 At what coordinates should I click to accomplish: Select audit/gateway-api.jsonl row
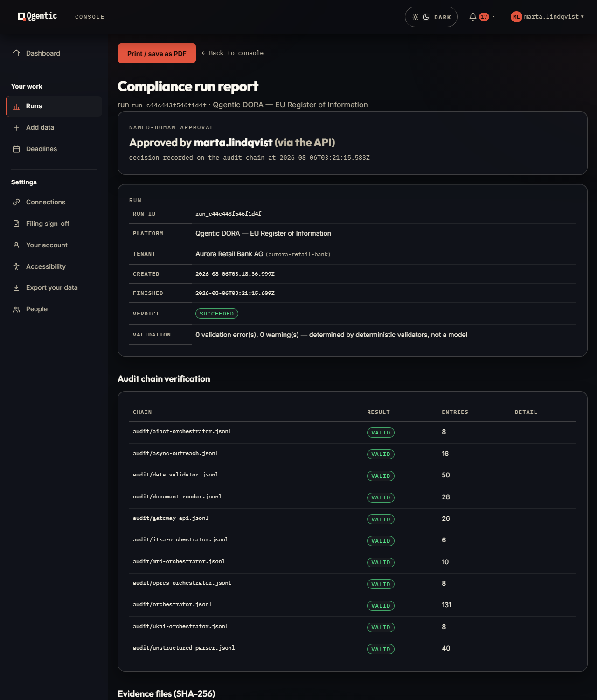(353, 519)
